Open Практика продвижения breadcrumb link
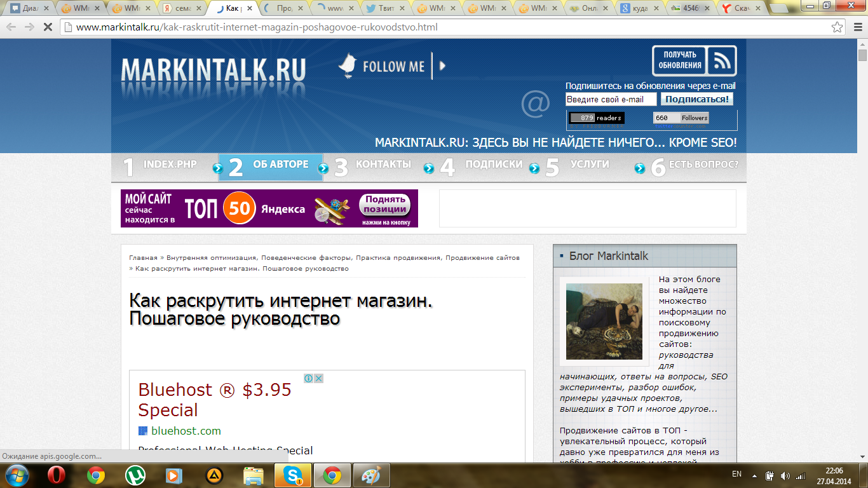The width and height of the screenshot is (868, 488). coord(398,257)
